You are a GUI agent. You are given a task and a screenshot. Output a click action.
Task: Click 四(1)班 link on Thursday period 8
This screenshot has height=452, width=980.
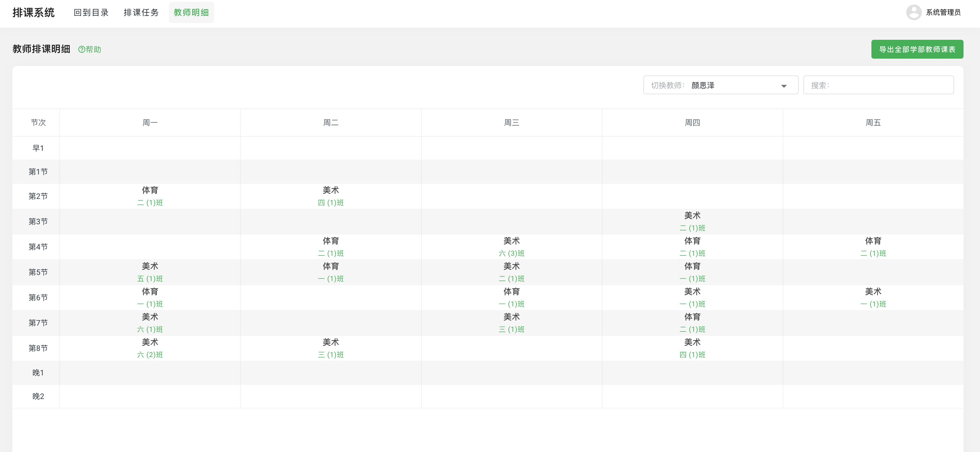[692, 354]
